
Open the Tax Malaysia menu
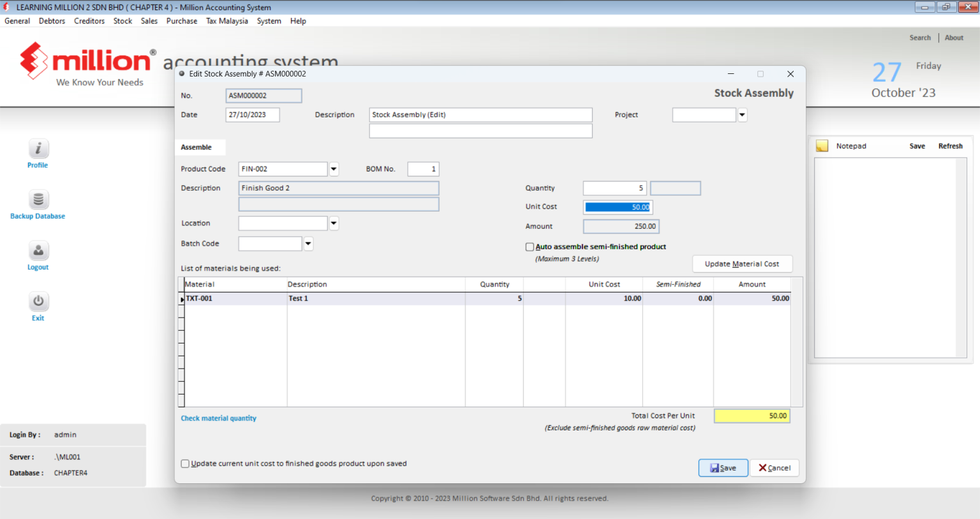227,21
